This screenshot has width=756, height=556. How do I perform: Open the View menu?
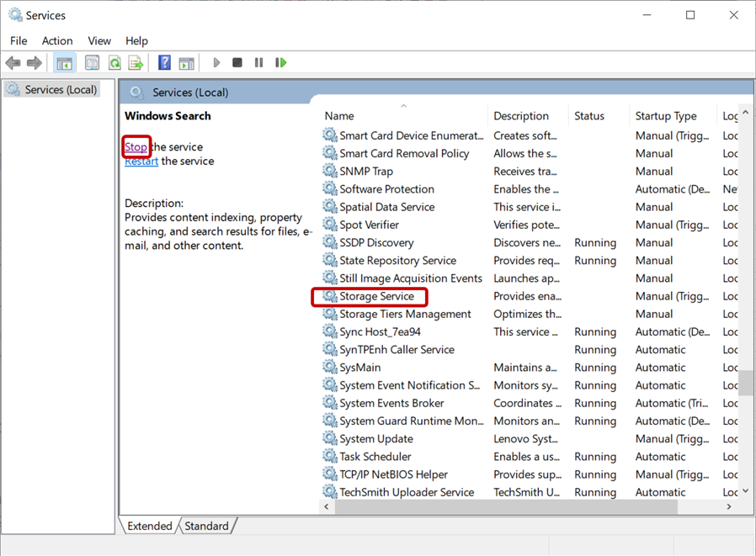99,40
